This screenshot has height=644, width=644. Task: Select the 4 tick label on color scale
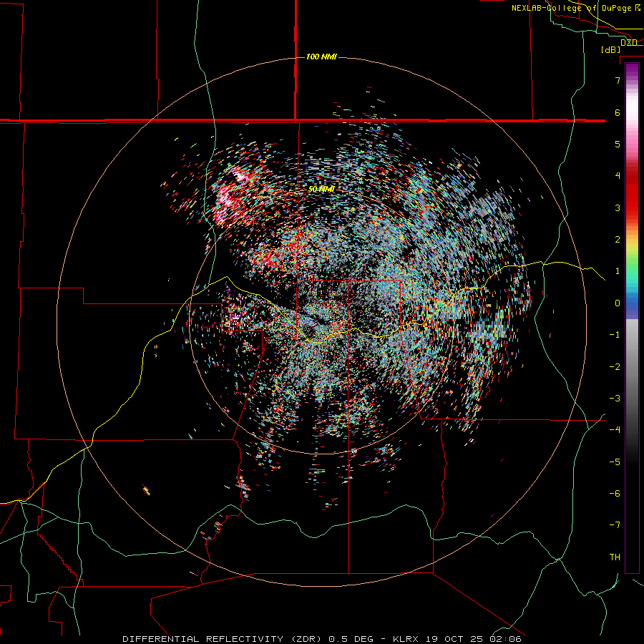618,176
